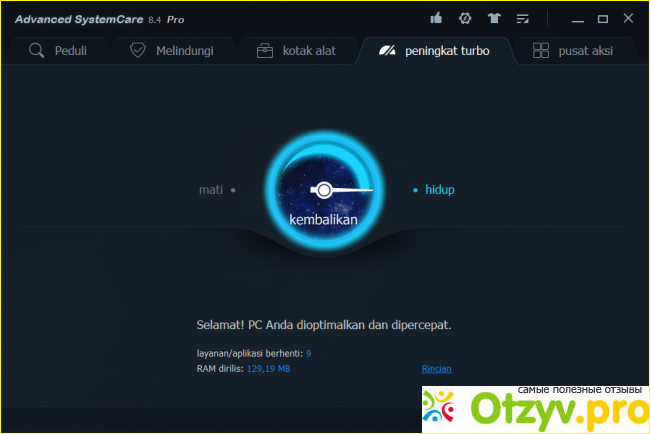
Task: Set turbo boost to hidup
Action: [x=434, y=190]
